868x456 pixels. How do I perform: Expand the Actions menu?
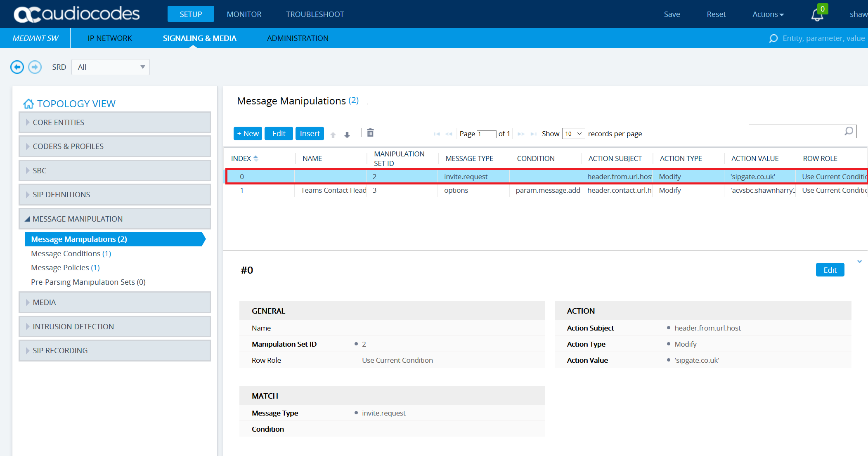tap(768, 14)
